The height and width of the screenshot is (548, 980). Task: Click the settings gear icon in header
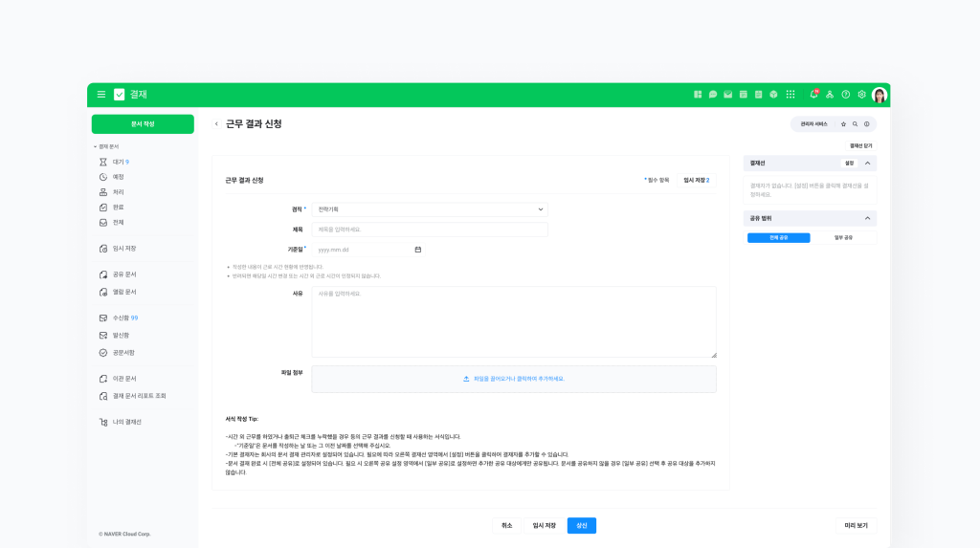[861, 95]
